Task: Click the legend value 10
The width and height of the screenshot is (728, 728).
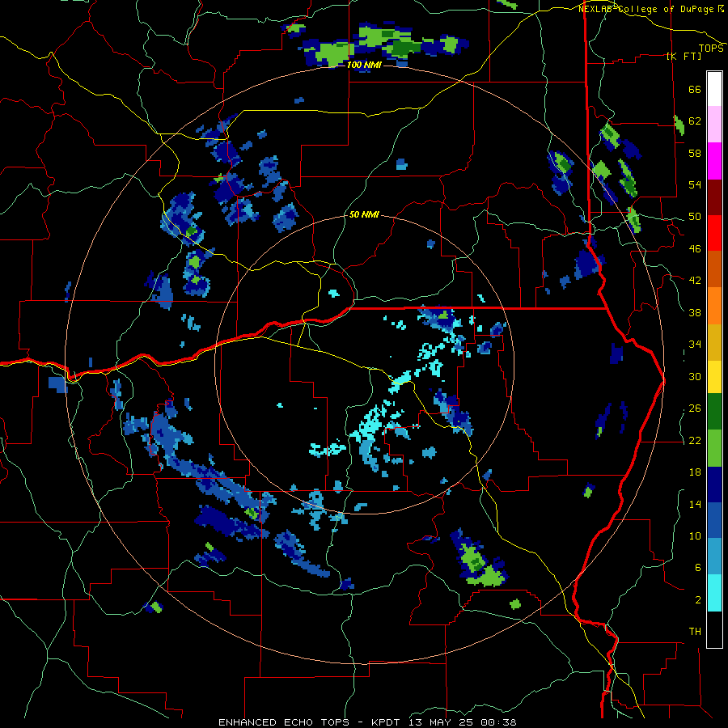Action: (695, 535)
